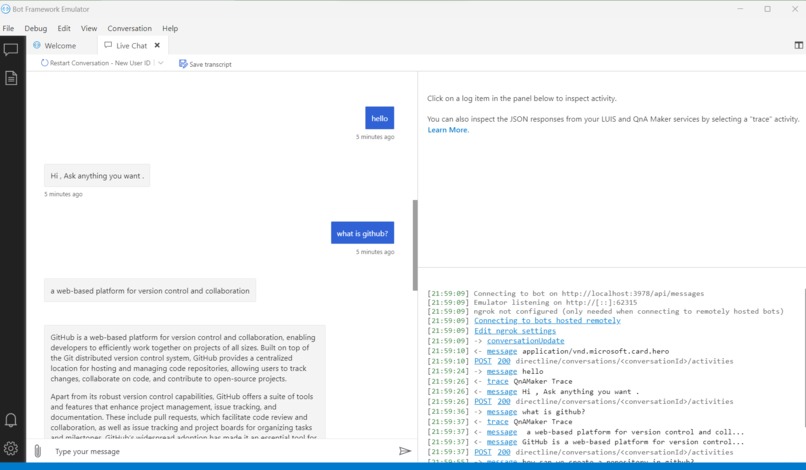Inspect 'message GitHub is a web-based' log entry
This screenshot has width=806, height=470.
point(502,442)
